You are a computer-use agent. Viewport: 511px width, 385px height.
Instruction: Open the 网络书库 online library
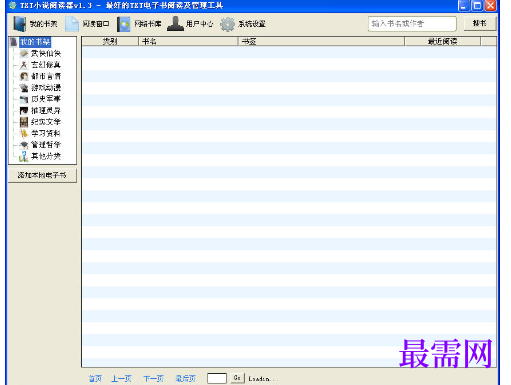tap(139, 24)
